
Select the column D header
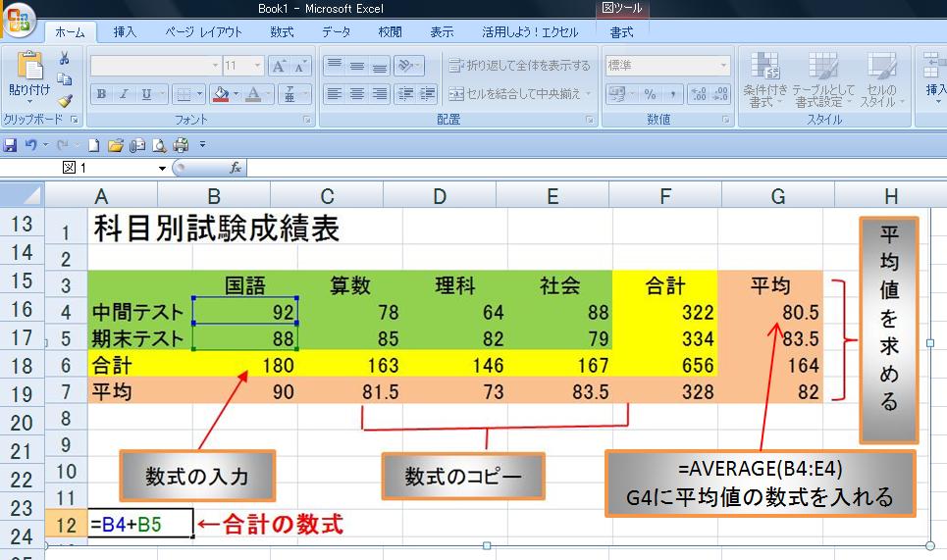coord(440,196)
